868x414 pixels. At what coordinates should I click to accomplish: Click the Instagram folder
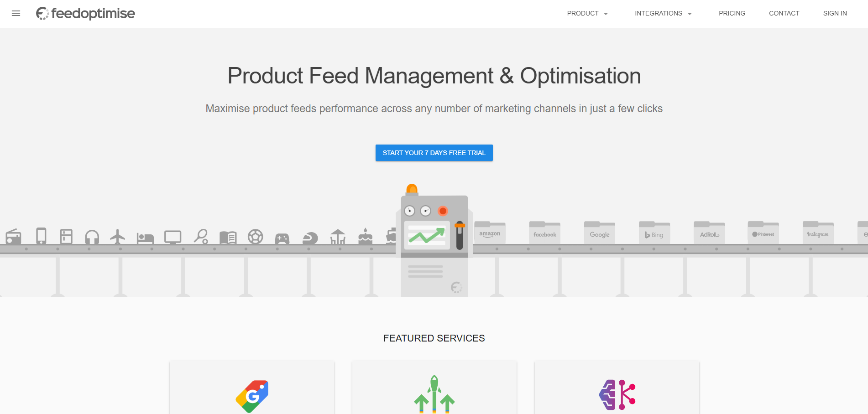point(818,233)
